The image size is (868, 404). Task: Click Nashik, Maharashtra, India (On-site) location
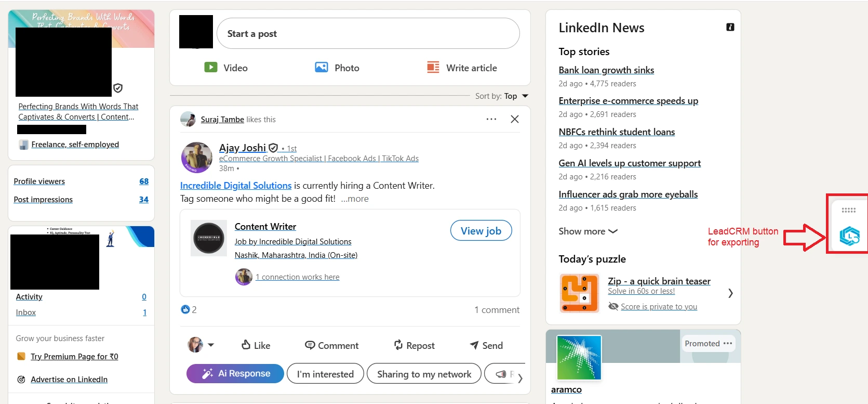296,255
